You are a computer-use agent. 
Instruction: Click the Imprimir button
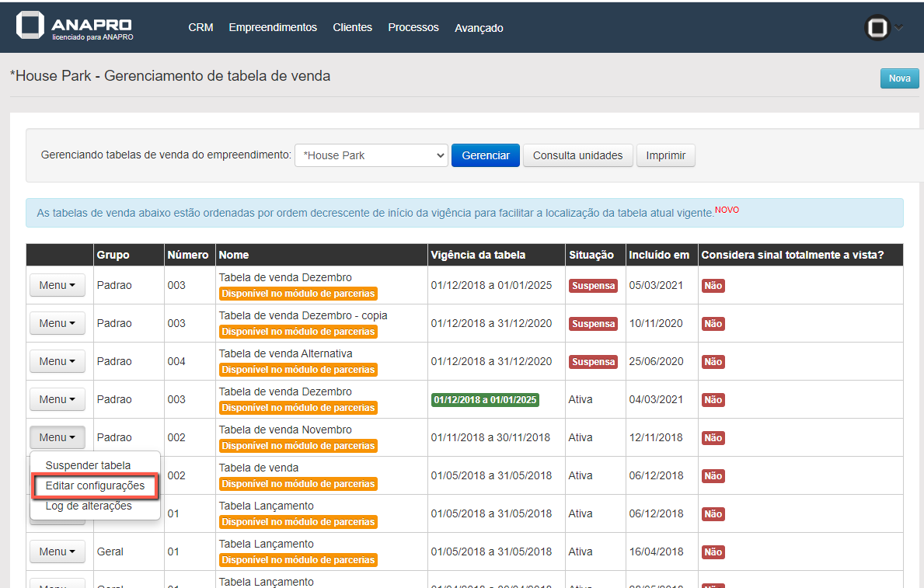point(665,155)
